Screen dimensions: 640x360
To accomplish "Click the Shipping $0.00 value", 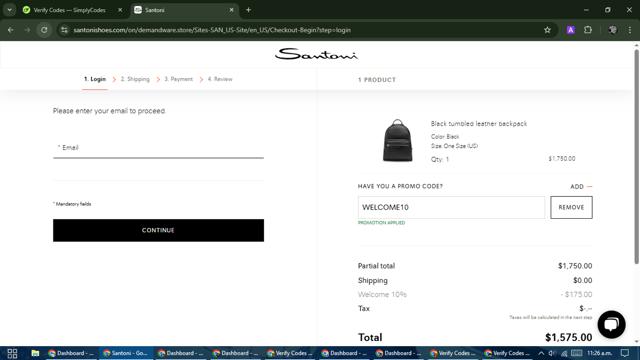I will point(582,280).
